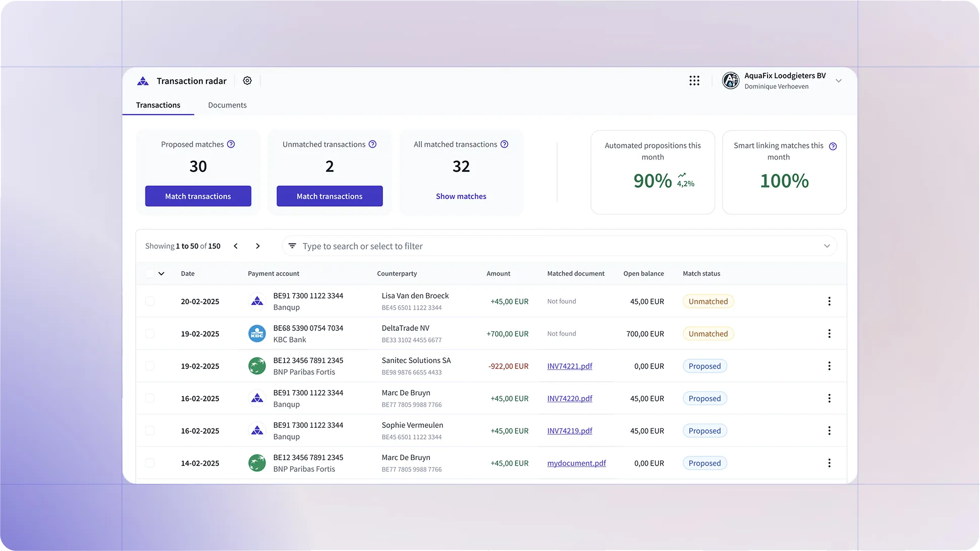The height and width of the screenshot is (551, 980).
Task: Click Proposed badge in Sophie Vermeulen row
Action: coord(704,431)
